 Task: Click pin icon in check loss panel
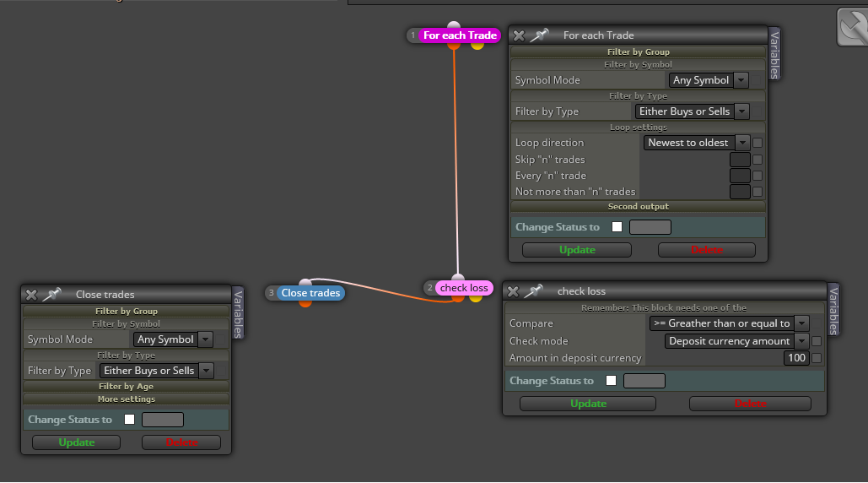pos(533,291)
